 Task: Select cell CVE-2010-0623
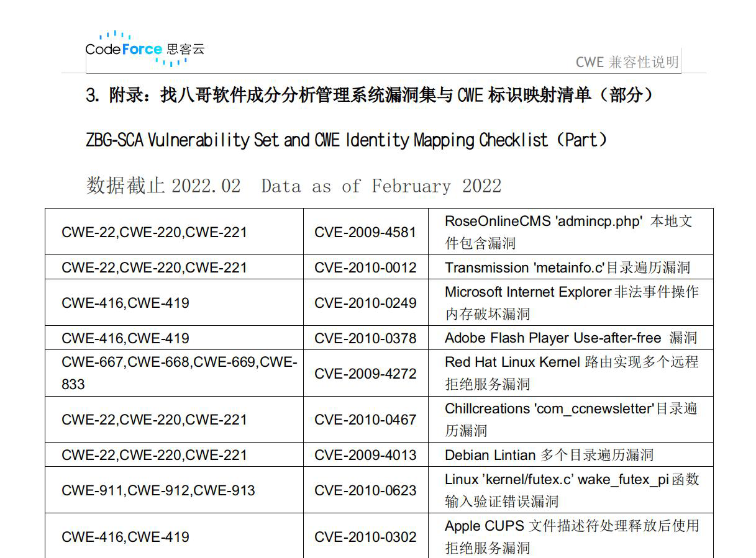pos(366,490)
